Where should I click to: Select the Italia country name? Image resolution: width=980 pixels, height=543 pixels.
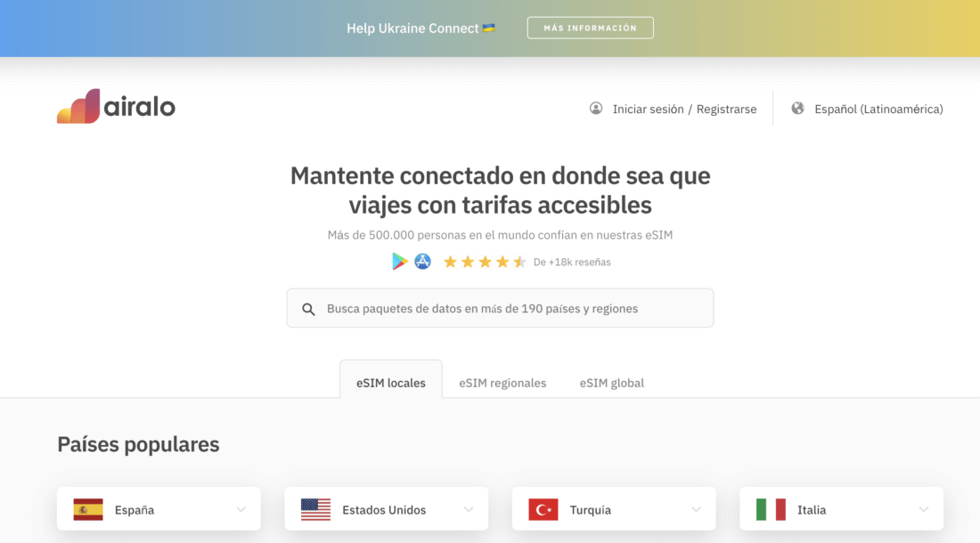click(x=812, y=510)
